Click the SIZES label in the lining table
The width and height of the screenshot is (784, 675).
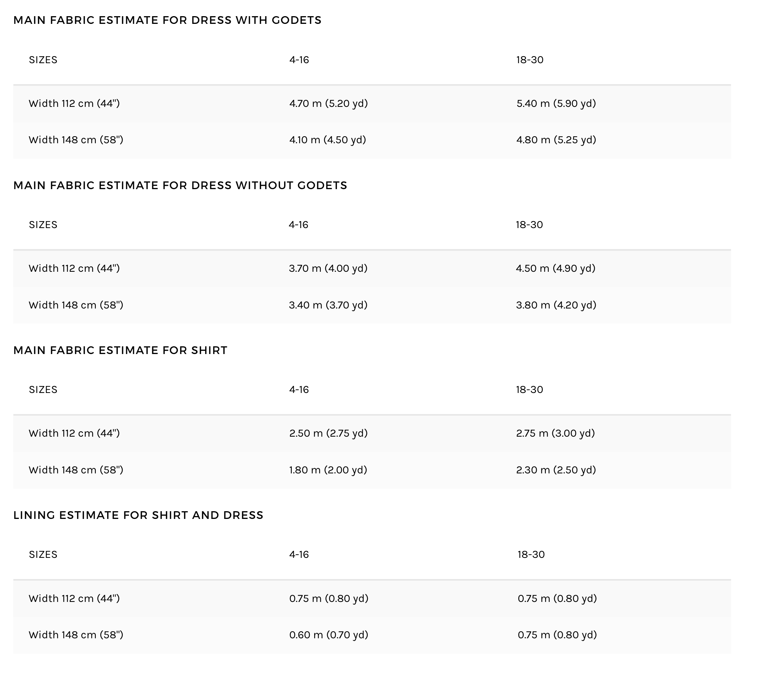[43, 554]
